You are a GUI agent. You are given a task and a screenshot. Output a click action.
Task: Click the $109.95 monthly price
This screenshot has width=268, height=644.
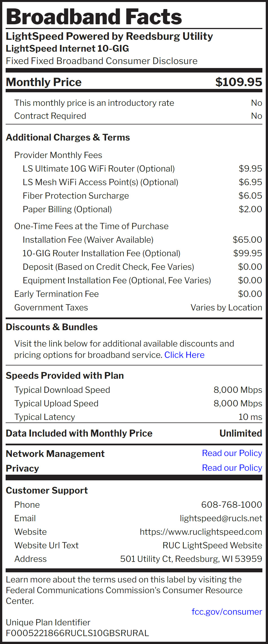(x=238, y=82)
